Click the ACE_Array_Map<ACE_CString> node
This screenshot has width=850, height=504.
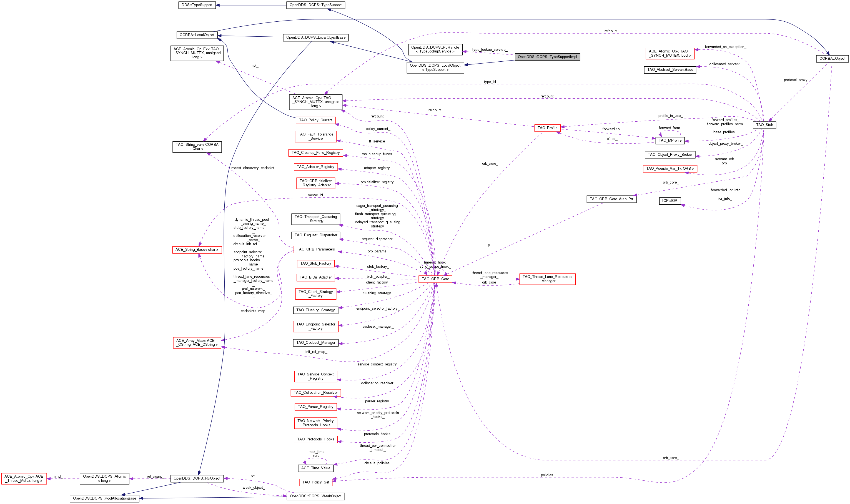(197, 343)
